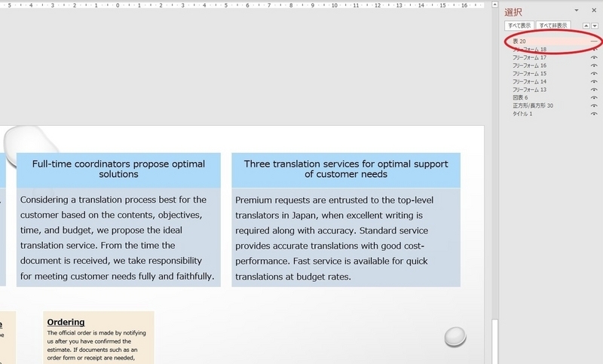The width and height of the screenshot is (603, 364).
Task: Send selected object backward with down arrow
Action: [x=595, y=26]
